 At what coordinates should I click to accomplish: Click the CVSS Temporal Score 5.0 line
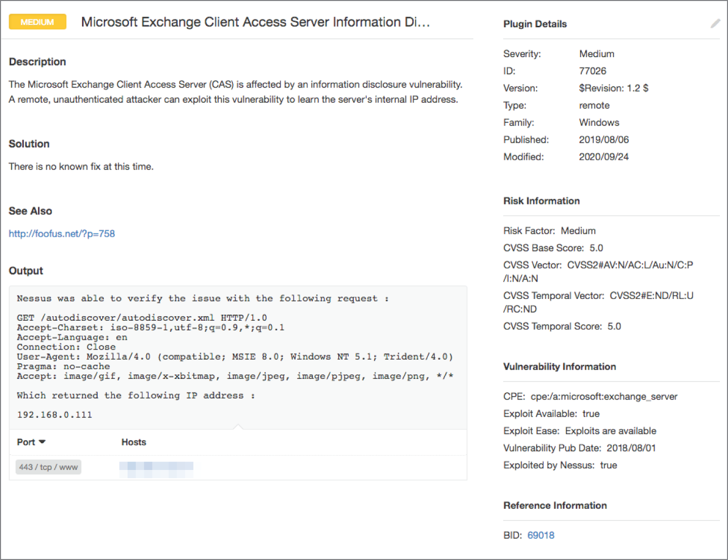click(x=562, y=326)
